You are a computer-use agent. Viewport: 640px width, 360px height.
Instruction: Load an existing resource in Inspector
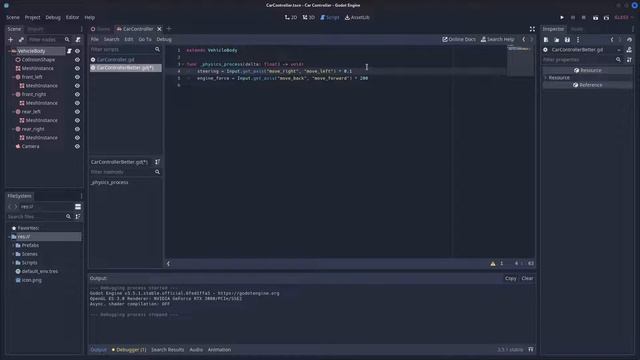pos(556,40)
